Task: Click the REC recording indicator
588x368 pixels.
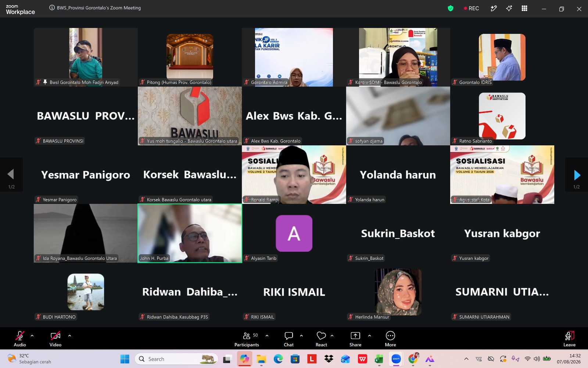Action: (472, 8)
